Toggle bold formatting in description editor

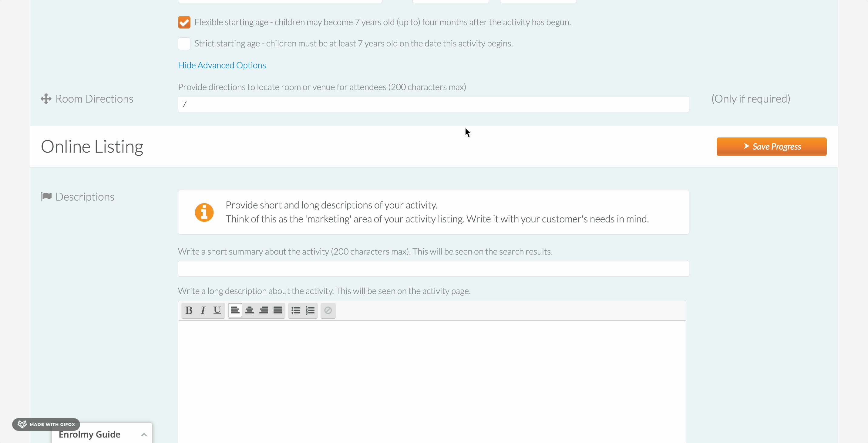tap(189, 310)
